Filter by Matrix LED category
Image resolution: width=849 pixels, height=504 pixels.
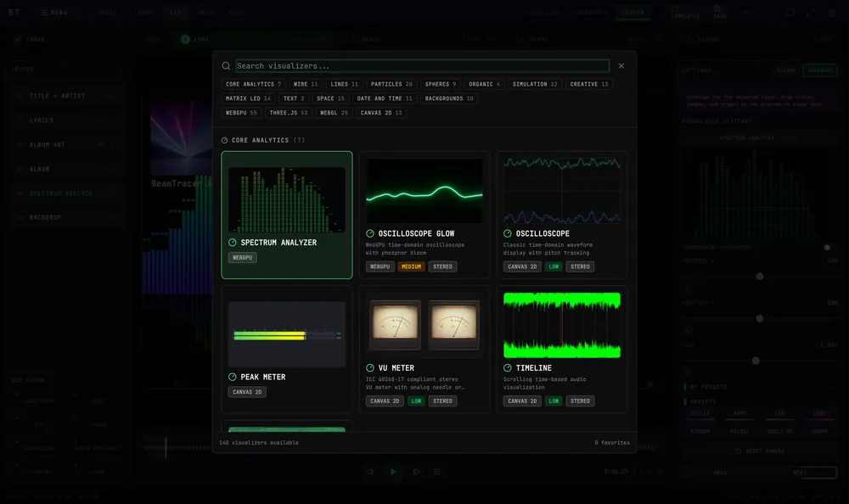click(249, 98)
